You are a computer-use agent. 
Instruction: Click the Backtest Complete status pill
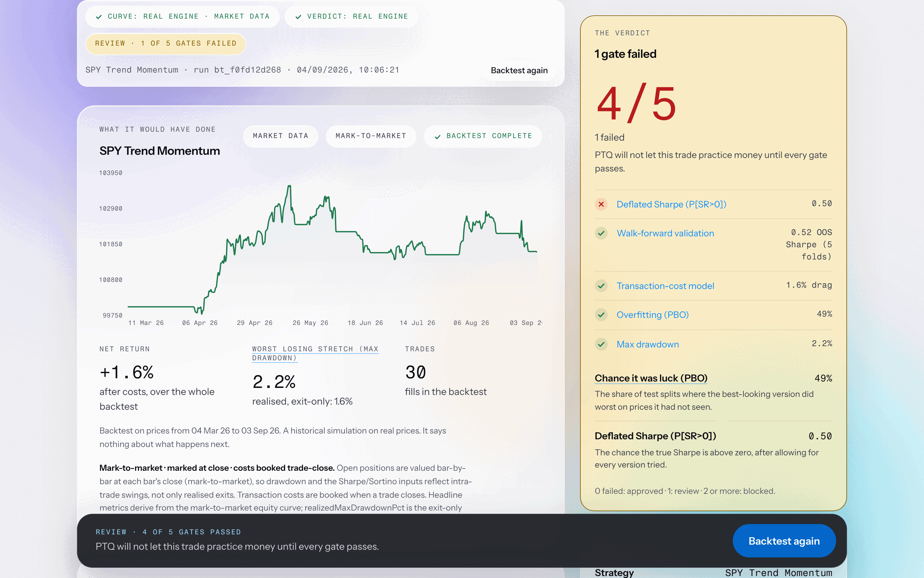point(483,136)
